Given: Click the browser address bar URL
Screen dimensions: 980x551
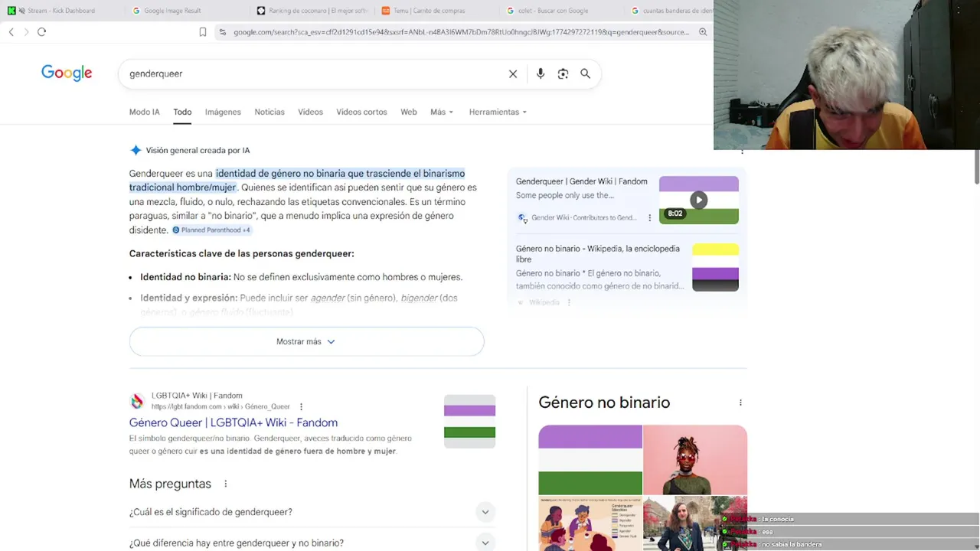Looking at the screenshot, I should pos(461,32).
